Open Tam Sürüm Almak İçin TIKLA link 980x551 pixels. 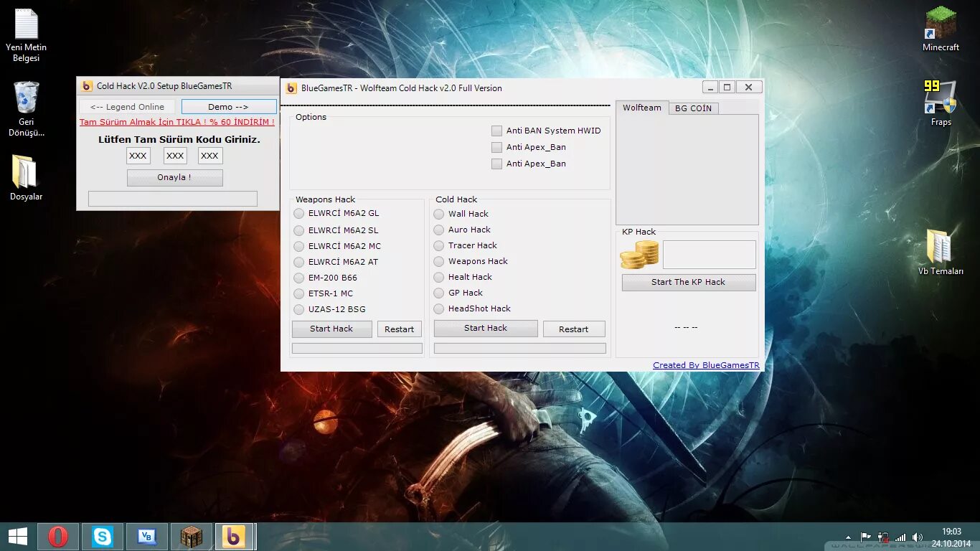coord(176,122)
